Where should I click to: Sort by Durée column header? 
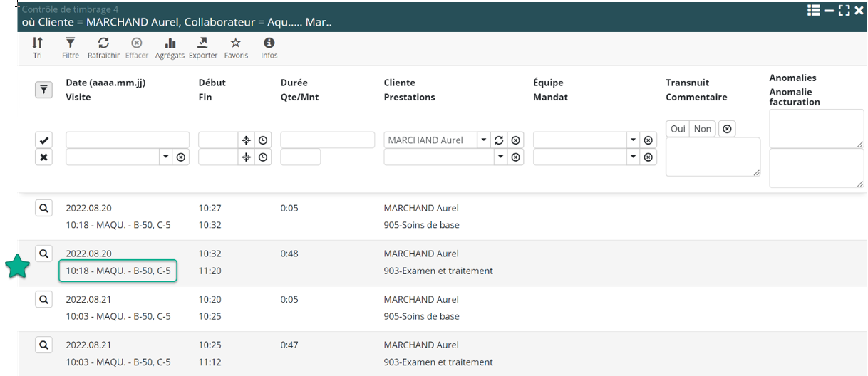pos(294,83)
